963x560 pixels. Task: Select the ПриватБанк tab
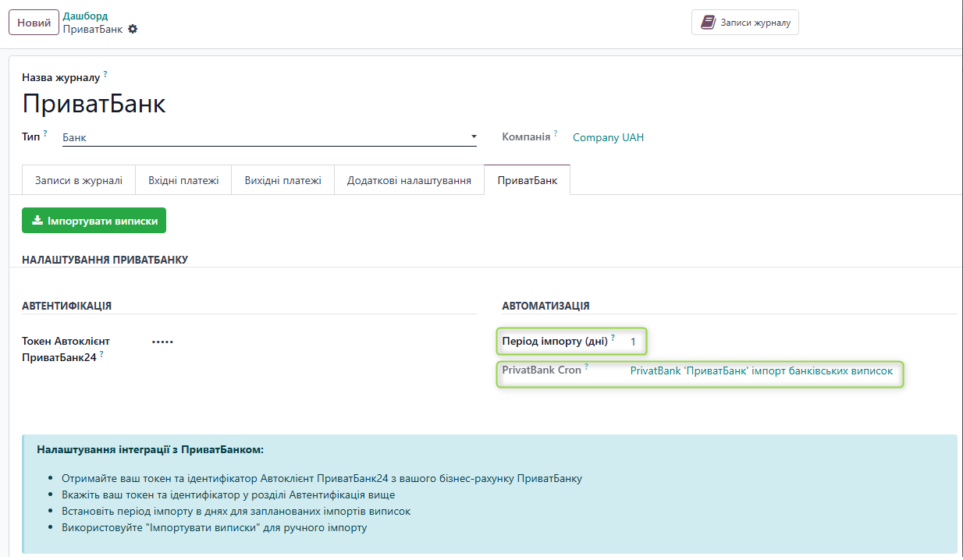tap(527, 180)
